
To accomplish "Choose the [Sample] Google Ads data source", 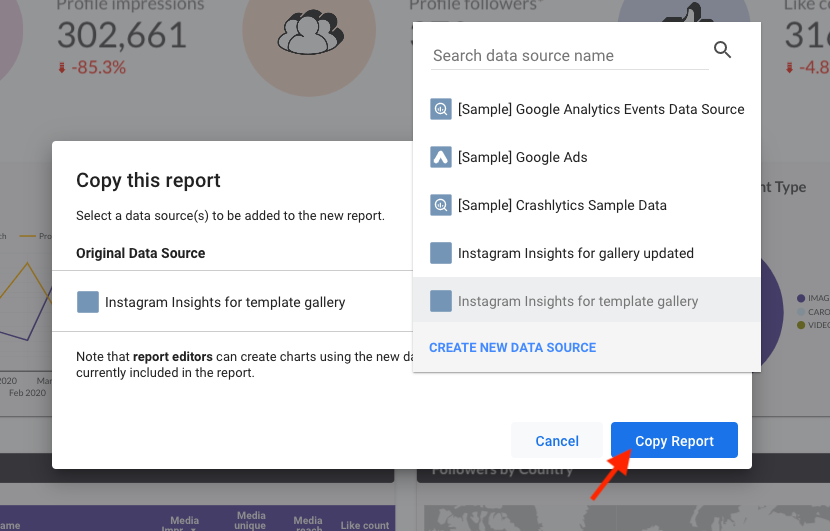I will click(587, 157).
